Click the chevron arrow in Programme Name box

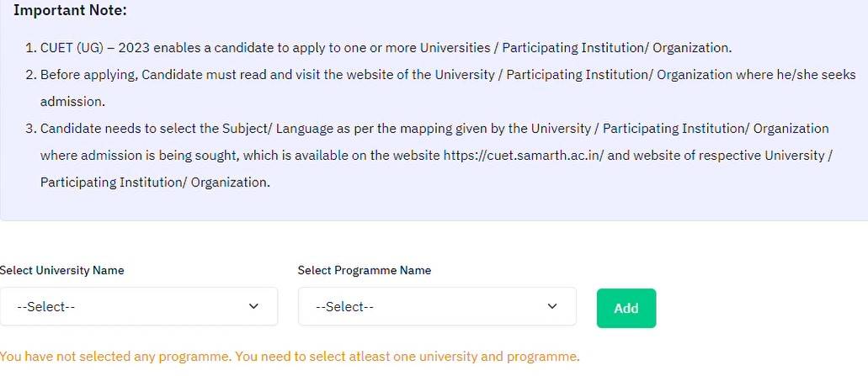point(552,306)
